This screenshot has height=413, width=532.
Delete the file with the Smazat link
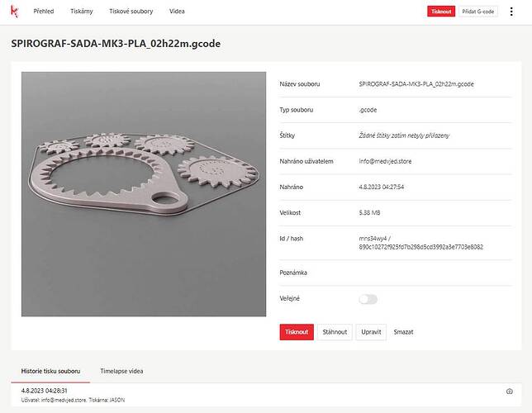[x=403, y=332]
